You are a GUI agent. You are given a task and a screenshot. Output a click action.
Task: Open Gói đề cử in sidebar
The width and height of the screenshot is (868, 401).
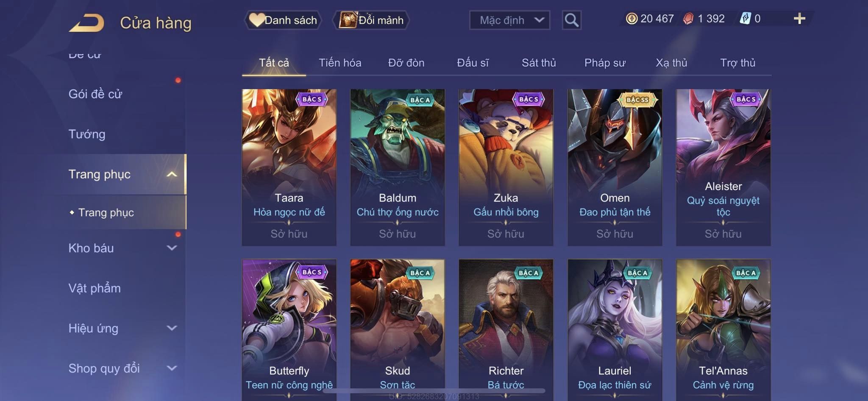click(x=95, y=94)
